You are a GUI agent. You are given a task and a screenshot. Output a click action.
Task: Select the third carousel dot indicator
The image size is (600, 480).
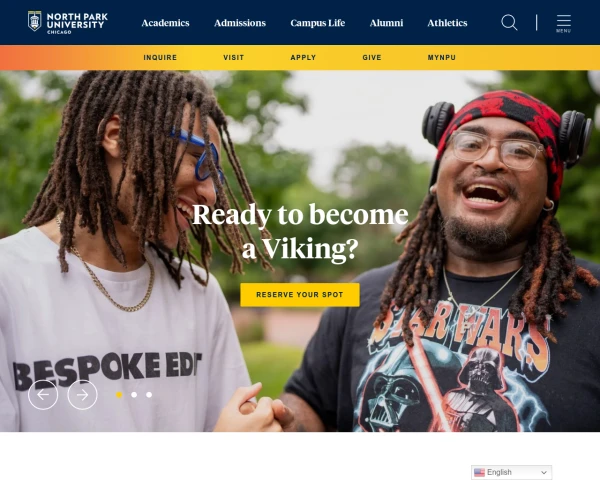(x=149, y=395)
